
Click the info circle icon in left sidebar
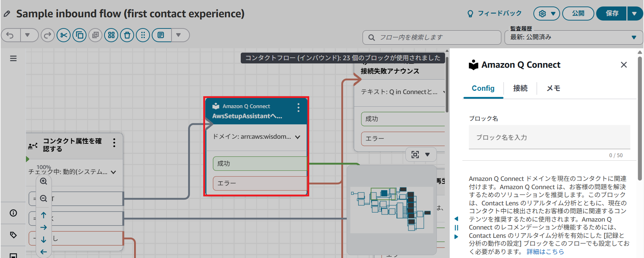(x=13, y=213)
